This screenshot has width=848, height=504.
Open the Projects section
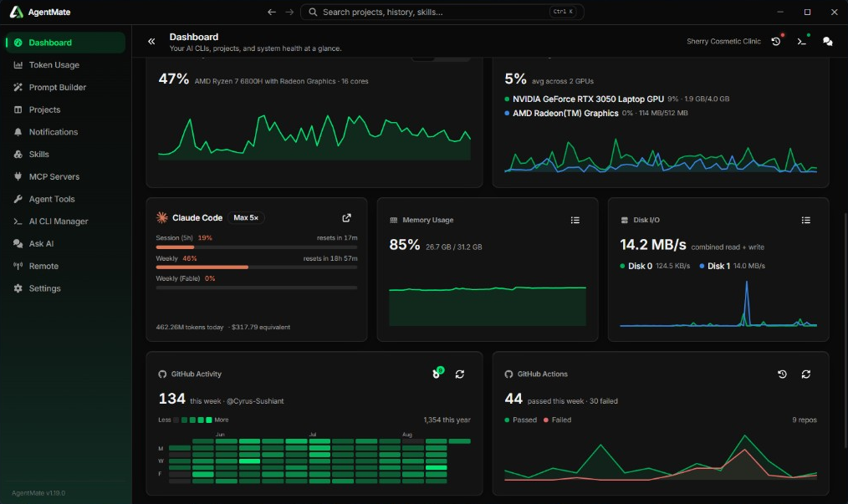click(x=65, y=109)
